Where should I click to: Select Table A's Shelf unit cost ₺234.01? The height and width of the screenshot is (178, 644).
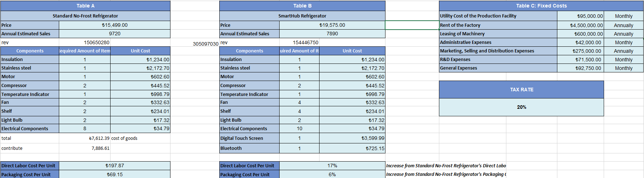point(140,111)
